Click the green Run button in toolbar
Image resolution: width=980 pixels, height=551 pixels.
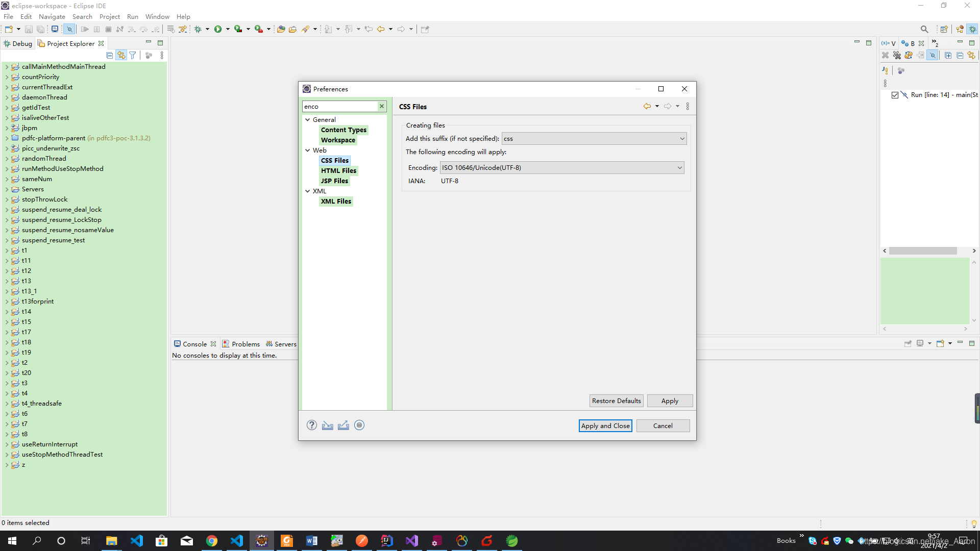pos(218,29)
